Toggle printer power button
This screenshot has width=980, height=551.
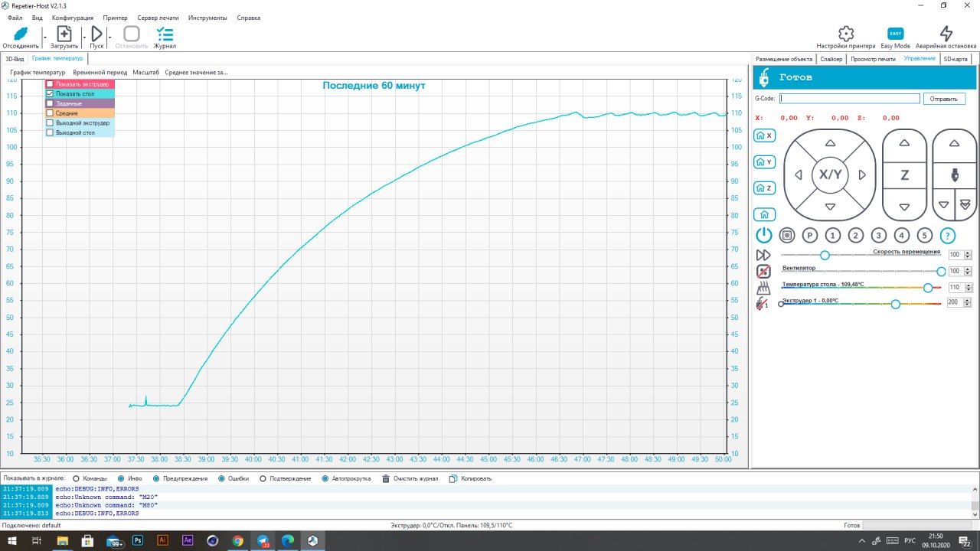click(764, 236)
